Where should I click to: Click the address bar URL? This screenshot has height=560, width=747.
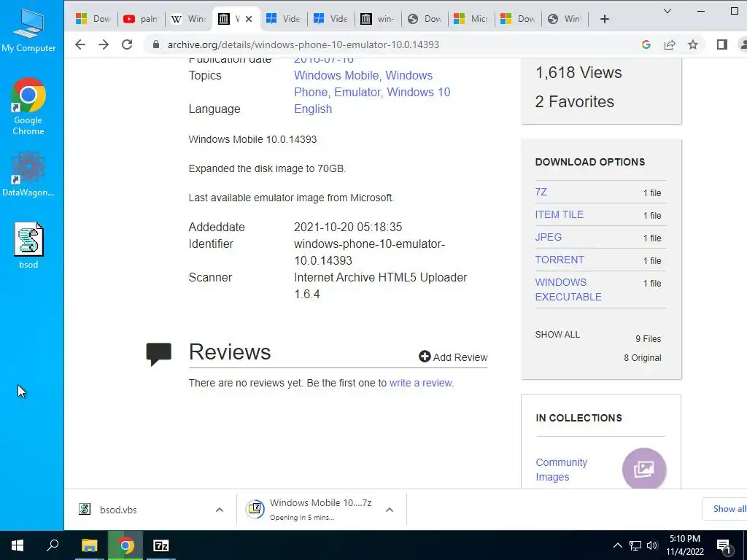303,44
